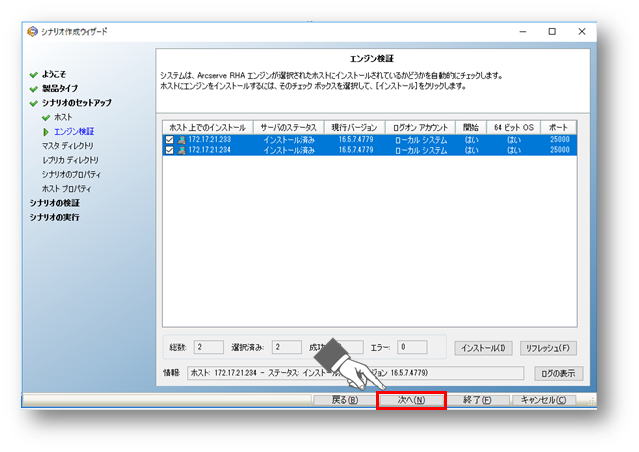Image resolution: width=639 pixels, height=452 pixels.
Task: Click the 次へ(N) next button
Action: (x=411, y=400)
